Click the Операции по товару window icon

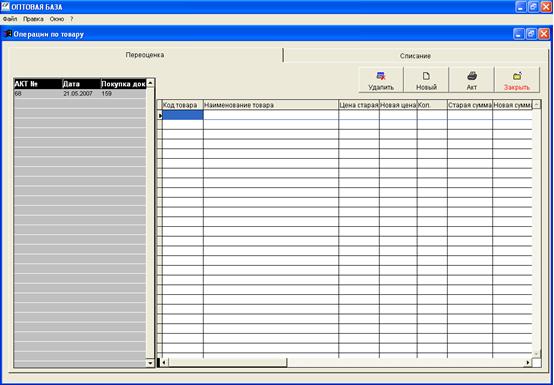(8, 34)
